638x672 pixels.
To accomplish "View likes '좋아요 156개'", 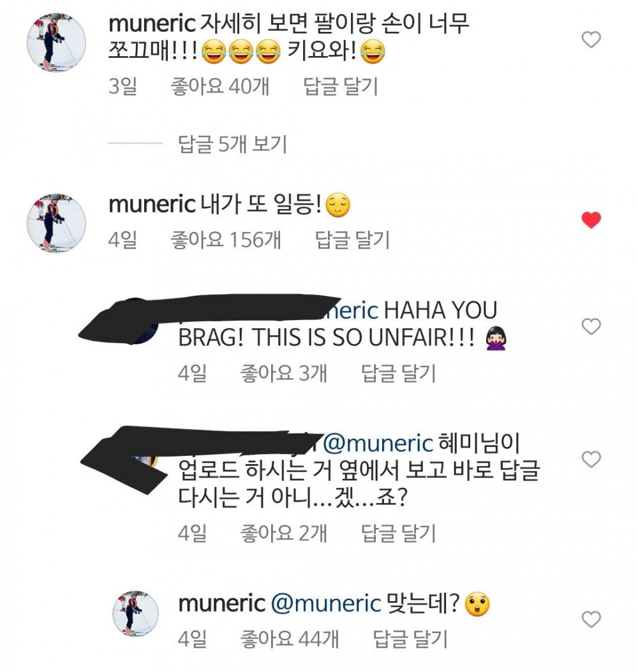I will [x=226, y=239].
